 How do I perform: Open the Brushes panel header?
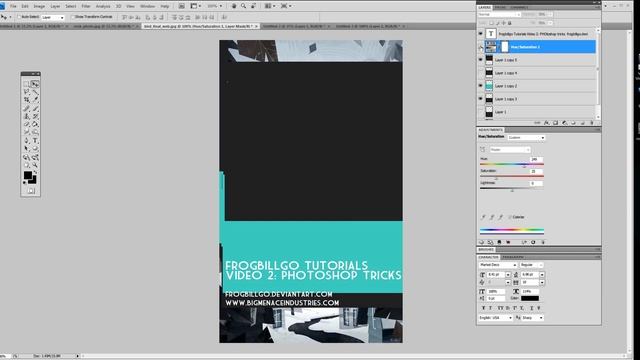(x=486, y=249)
